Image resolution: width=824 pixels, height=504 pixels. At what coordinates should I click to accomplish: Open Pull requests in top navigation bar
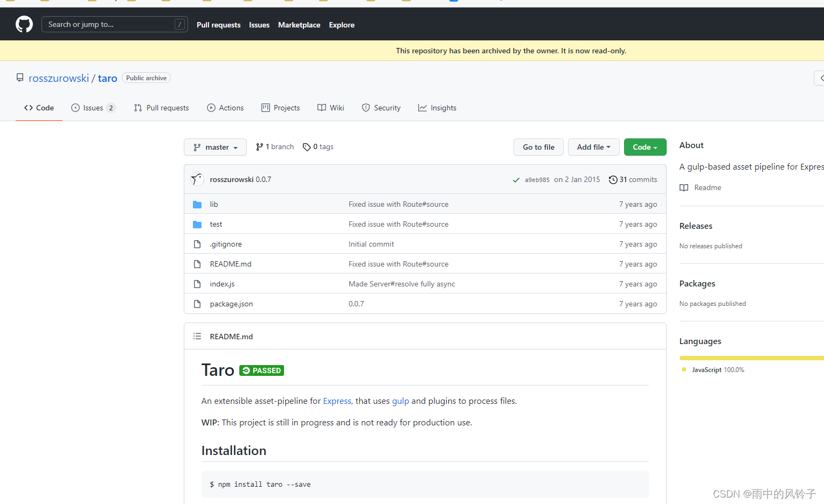[218, 25]
